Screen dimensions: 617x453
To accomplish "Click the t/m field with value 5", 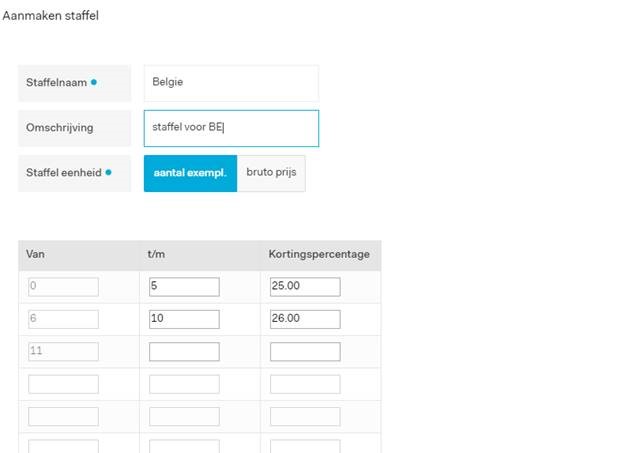I will [x=184, y=287].
